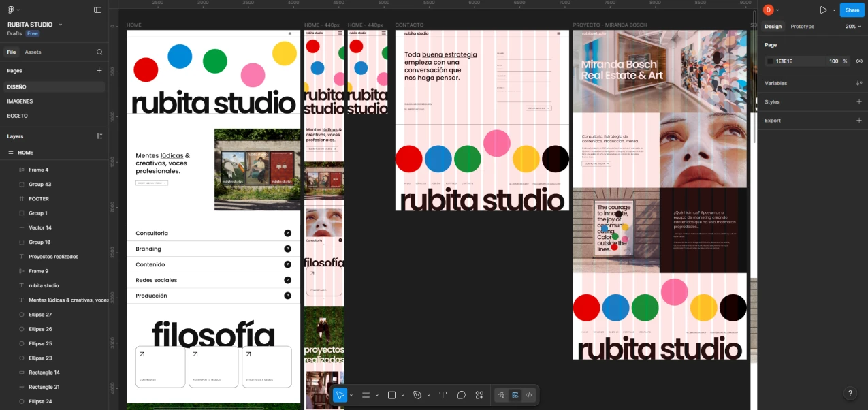
Task: Click the page opacity 100 field
Action: point(833,61)
